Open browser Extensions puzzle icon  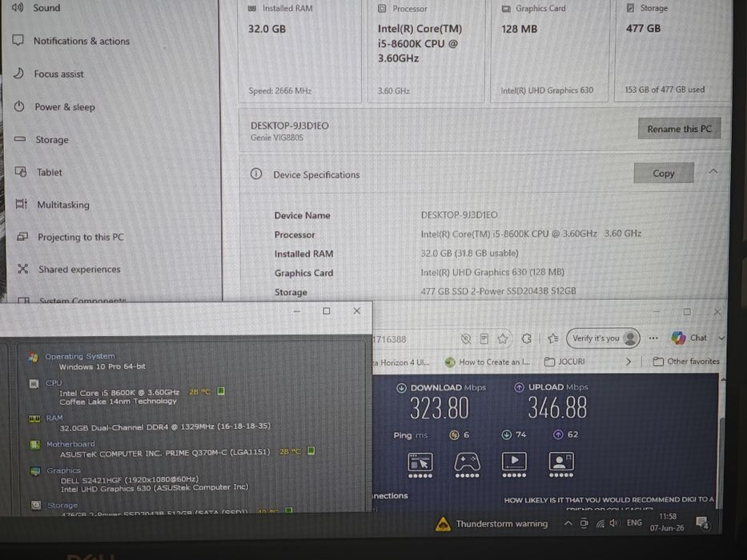527,338
